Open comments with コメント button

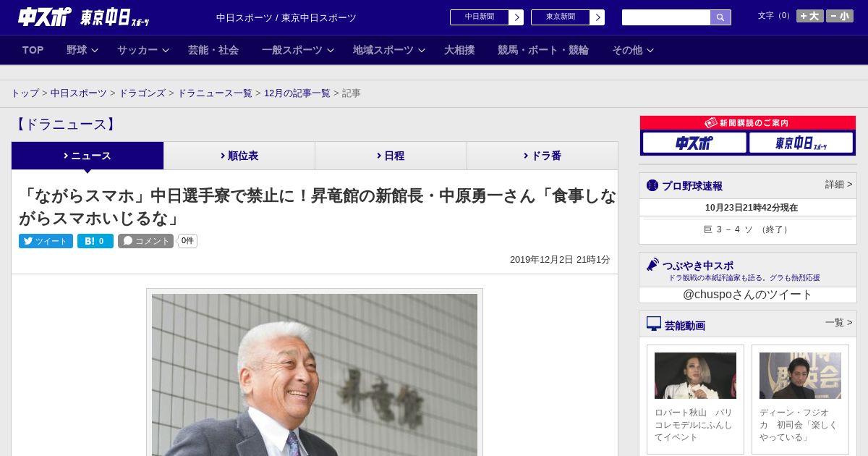pos(145,241)
